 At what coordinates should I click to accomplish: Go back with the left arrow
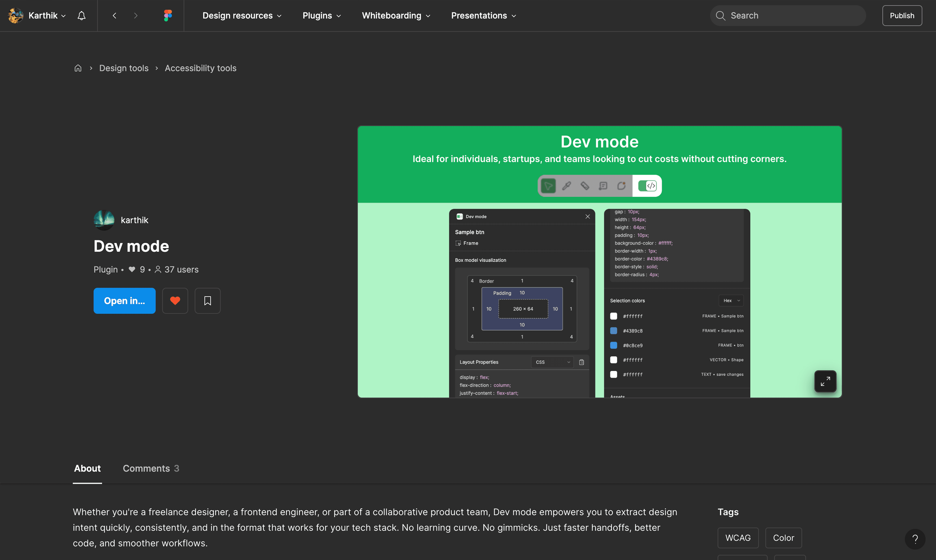[114, 15]
